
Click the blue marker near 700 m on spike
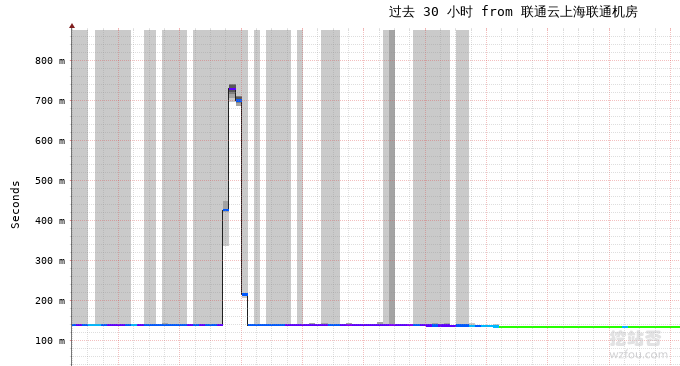(x=239, y=101)
